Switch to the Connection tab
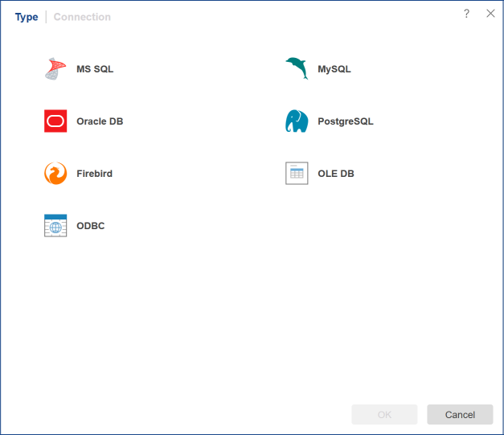Viewport: 504px width, 435px height. [x=82, y=17]
